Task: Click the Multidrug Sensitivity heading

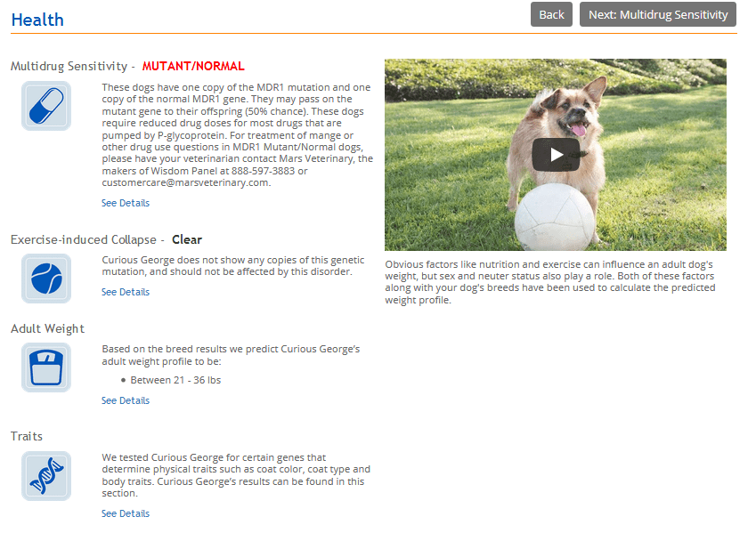Action: point(69,66)
